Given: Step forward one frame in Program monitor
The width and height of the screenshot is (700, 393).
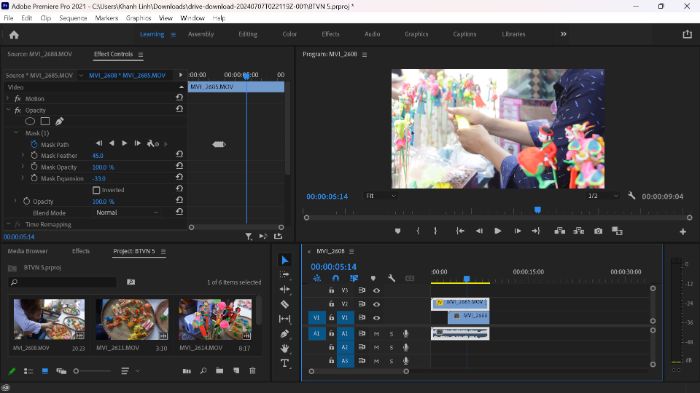Looking at the screenshot, I should click(517, 231).
